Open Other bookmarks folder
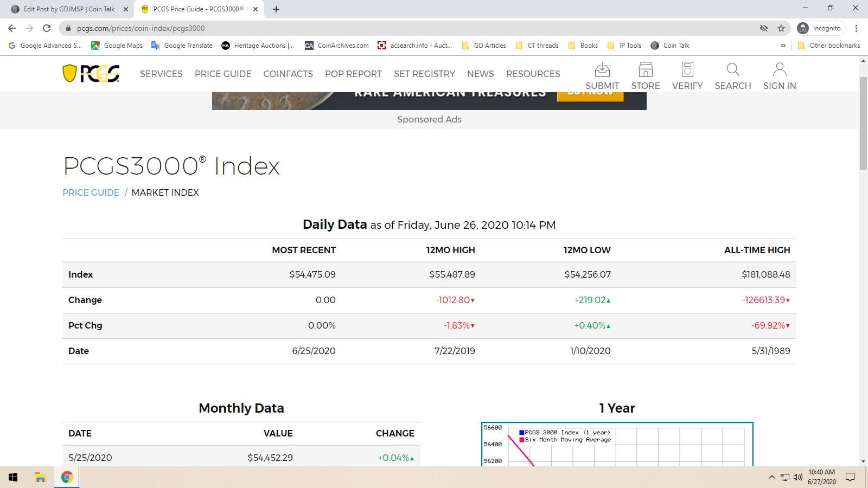Image resolution: width=868 pixels, height=488 pixels. tap(829, 46)
